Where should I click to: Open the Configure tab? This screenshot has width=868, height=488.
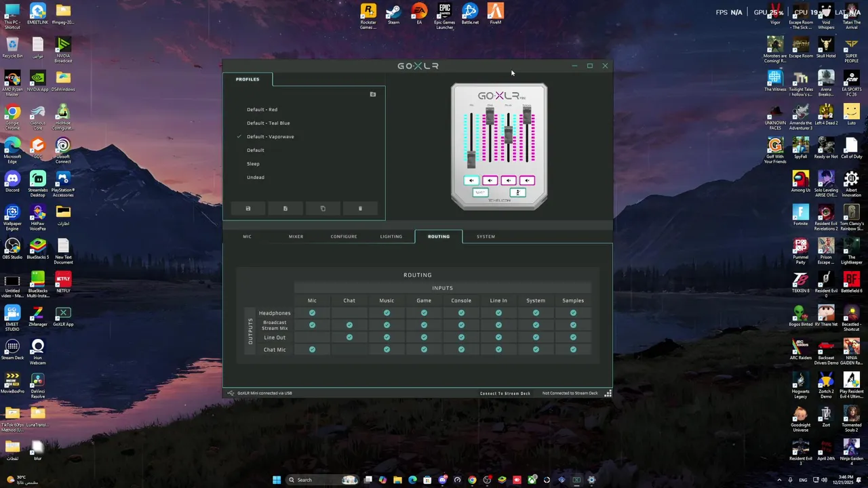coord(344,237)
